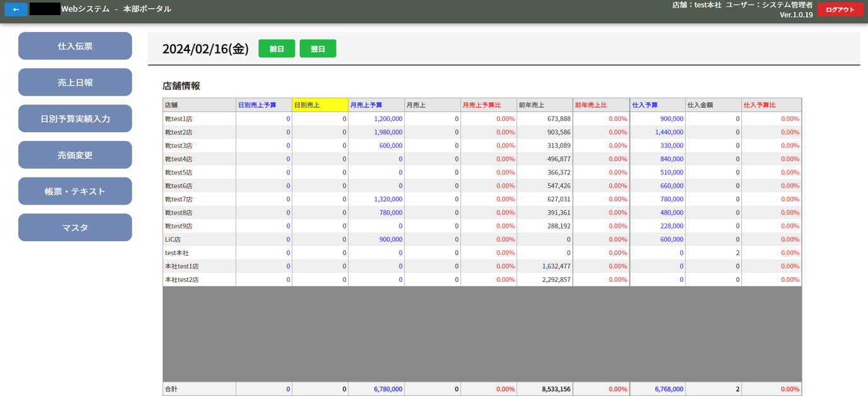Select the 靴test2店 row name
Image resolution: width=868 pixels, height=396 pixels.
click(x=179, y=132)
